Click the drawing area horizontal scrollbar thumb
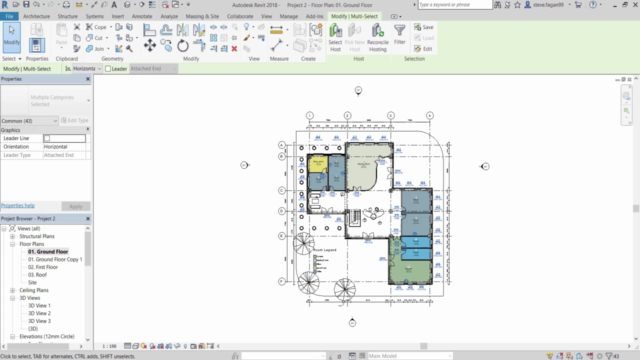The image size is (640, 360). (424, 346)
